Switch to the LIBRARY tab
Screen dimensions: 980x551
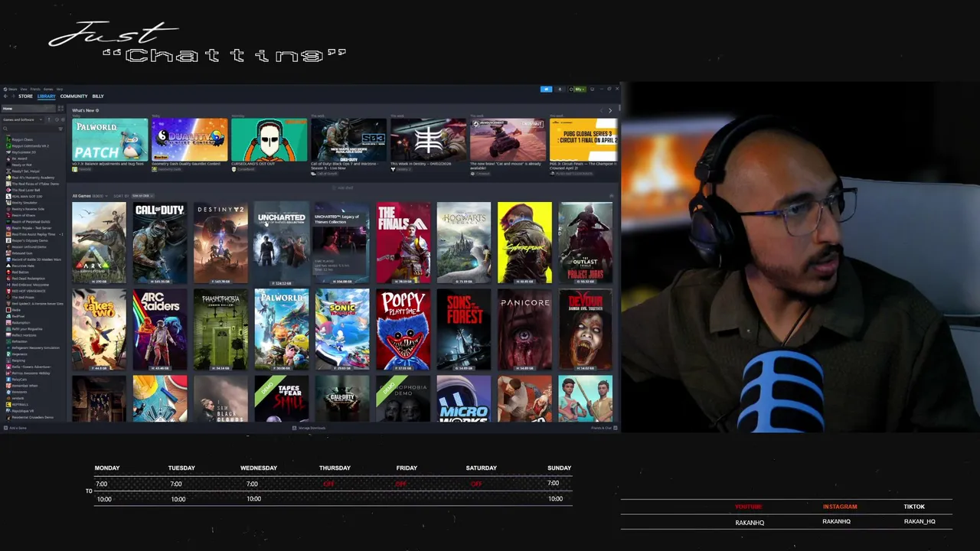[46, 96]
